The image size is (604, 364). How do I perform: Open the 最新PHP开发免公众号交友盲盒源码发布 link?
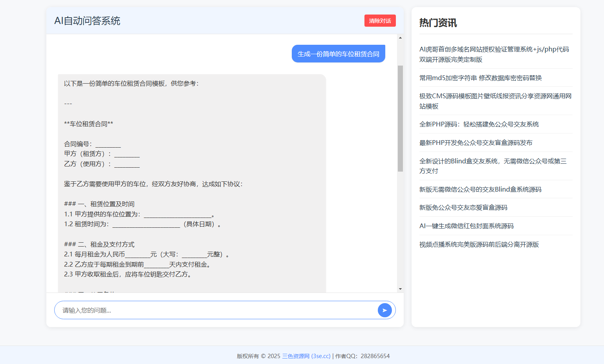[x=475, y=143]
